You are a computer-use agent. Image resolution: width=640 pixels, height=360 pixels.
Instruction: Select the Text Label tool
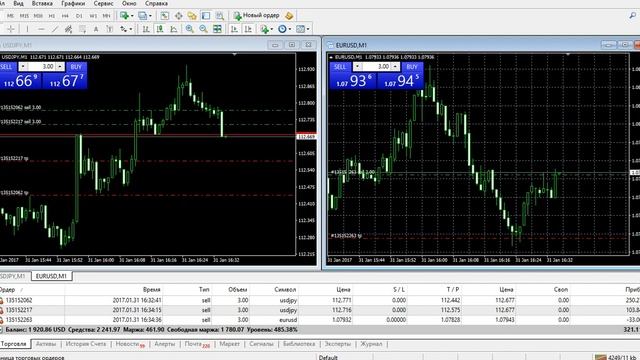point(110,29)
